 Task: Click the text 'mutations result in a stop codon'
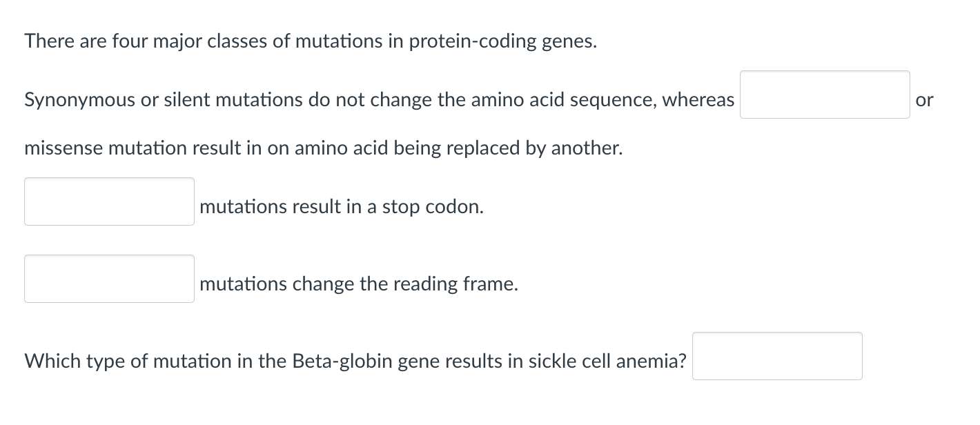(x=341, y=206)
